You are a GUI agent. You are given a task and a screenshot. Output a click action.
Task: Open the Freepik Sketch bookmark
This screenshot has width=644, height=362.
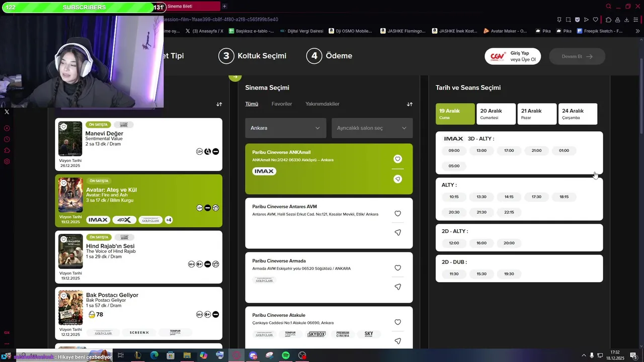tap(600, 31)
